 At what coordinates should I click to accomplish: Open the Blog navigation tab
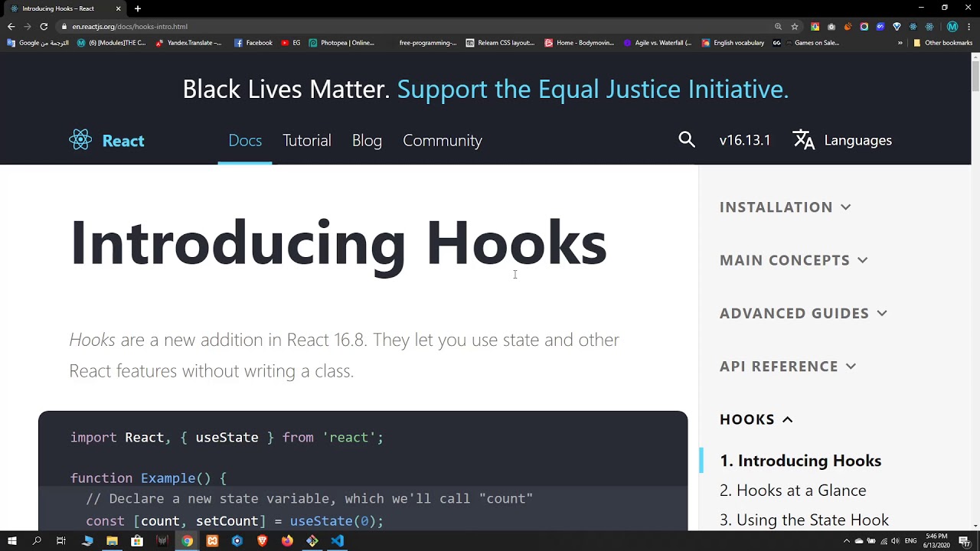(367, 140)
